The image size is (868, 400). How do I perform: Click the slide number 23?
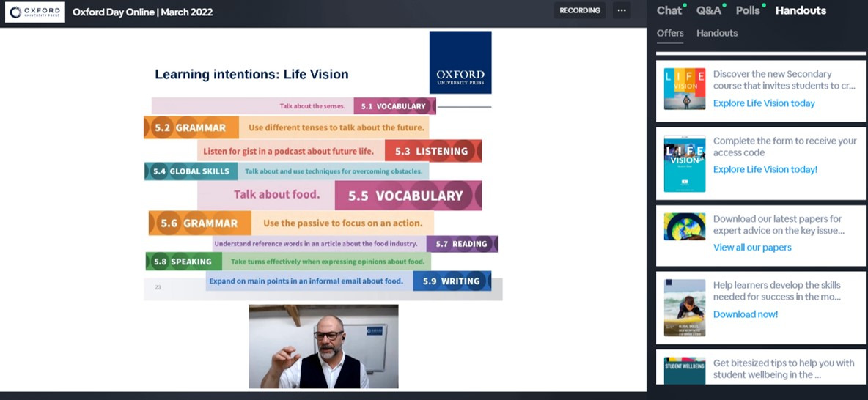pyautogui.click(x=158, y=287)
